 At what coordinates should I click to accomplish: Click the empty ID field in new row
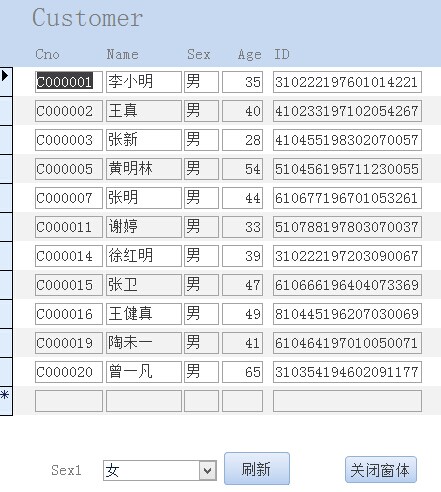click(347, 401)
